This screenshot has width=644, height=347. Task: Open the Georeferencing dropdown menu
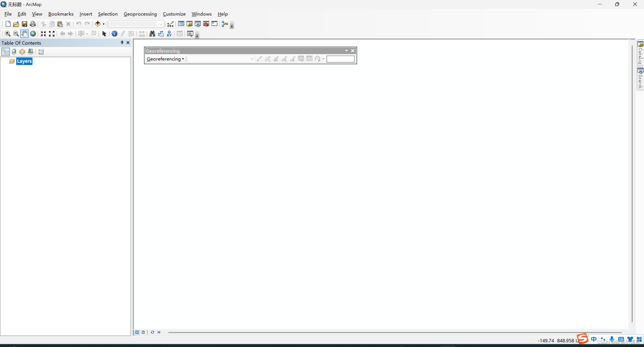click(x=165, y=59)
